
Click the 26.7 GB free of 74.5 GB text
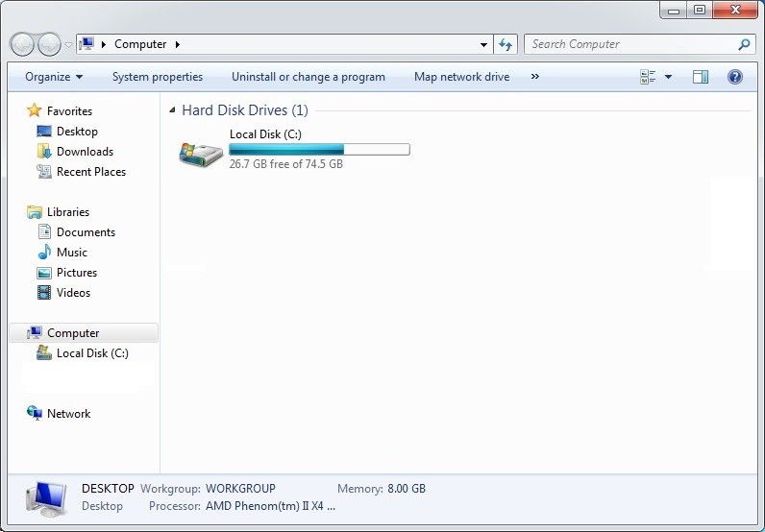tap(285, 164)
